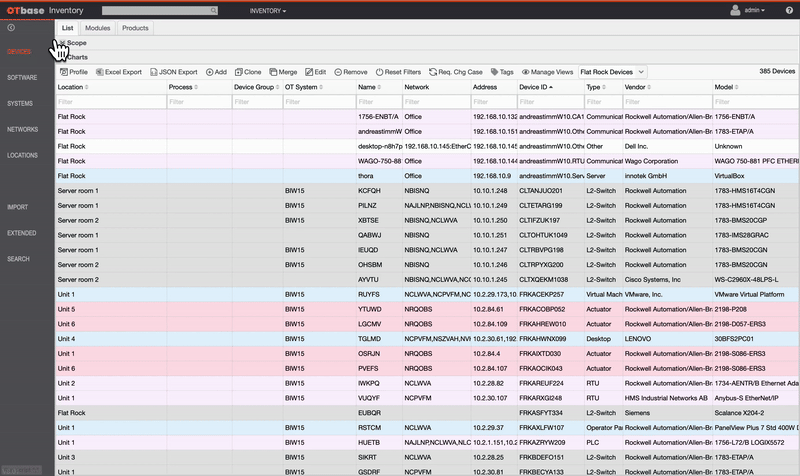Go to SOFTWARE in sidebar
Viewport: 800px width, 476px height.
[22, 78]
